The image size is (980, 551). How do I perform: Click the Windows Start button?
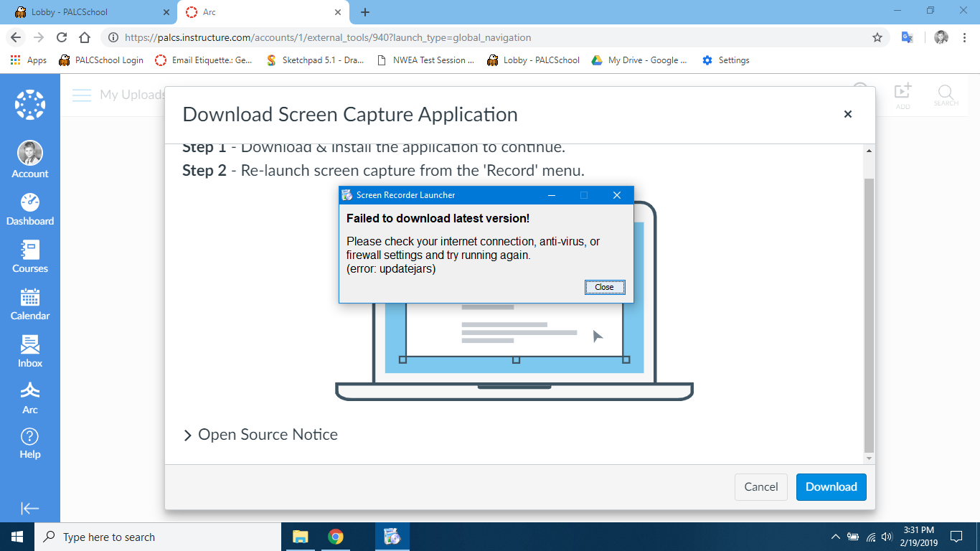pyautogui.click(x=17, y=537)
